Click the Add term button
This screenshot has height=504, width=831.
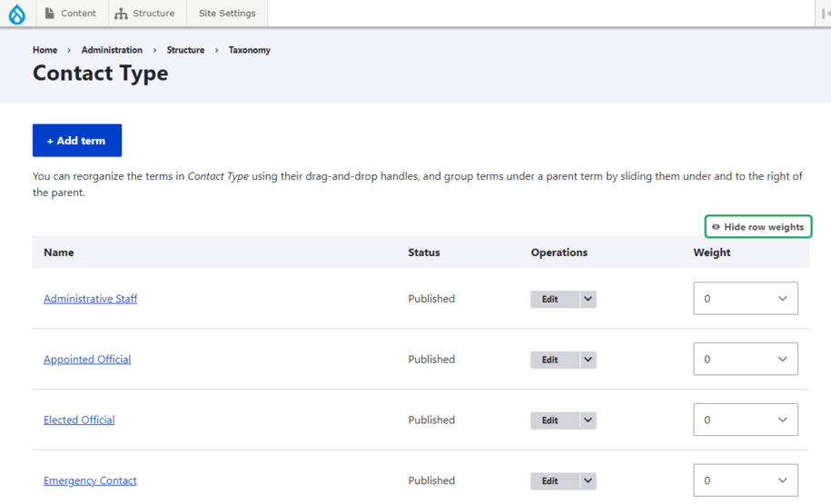pyautogui.click(x=77, y=141)
